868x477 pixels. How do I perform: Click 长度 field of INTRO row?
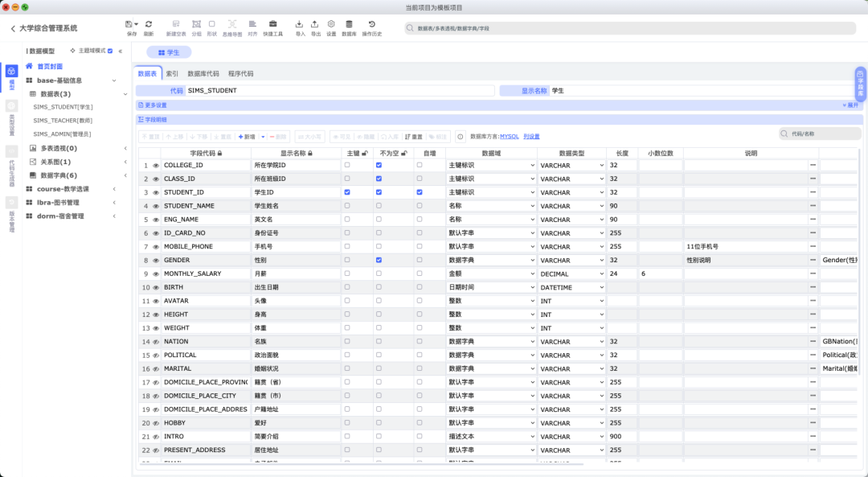click(x=621, y=437)
